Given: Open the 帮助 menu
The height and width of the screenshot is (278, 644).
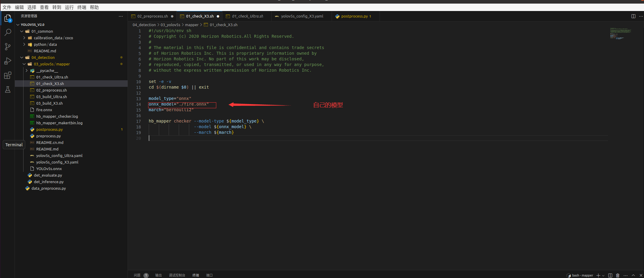Looking at the screenshot, I should point(94,7).
